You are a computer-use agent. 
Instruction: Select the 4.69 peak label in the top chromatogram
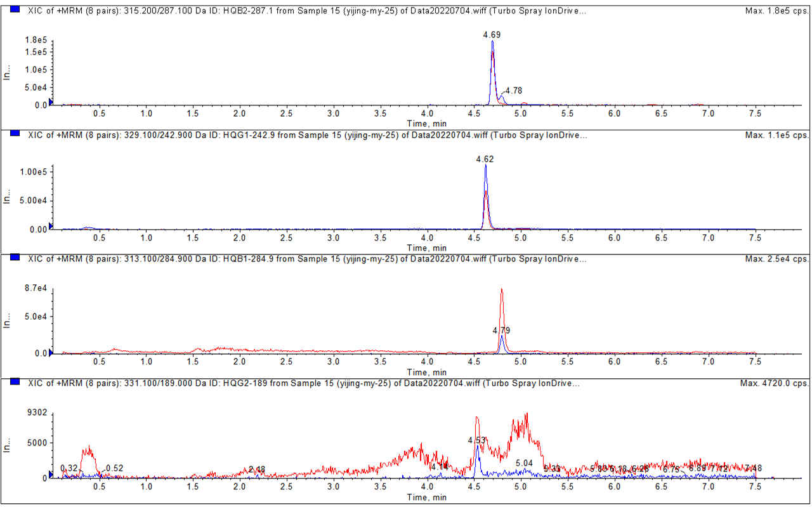pyautogui.click(x=492, y=35)
